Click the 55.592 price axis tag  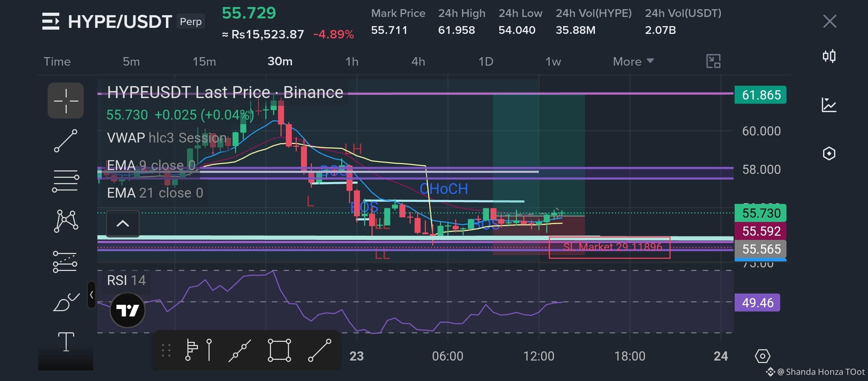(x=760, y=231)
